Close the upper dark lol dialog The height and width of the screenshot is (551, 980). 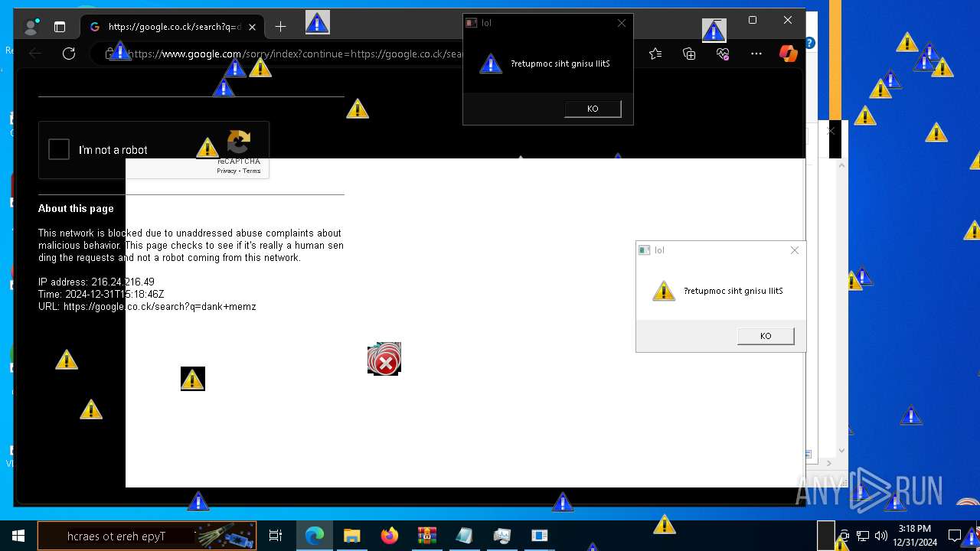point(622,23)
